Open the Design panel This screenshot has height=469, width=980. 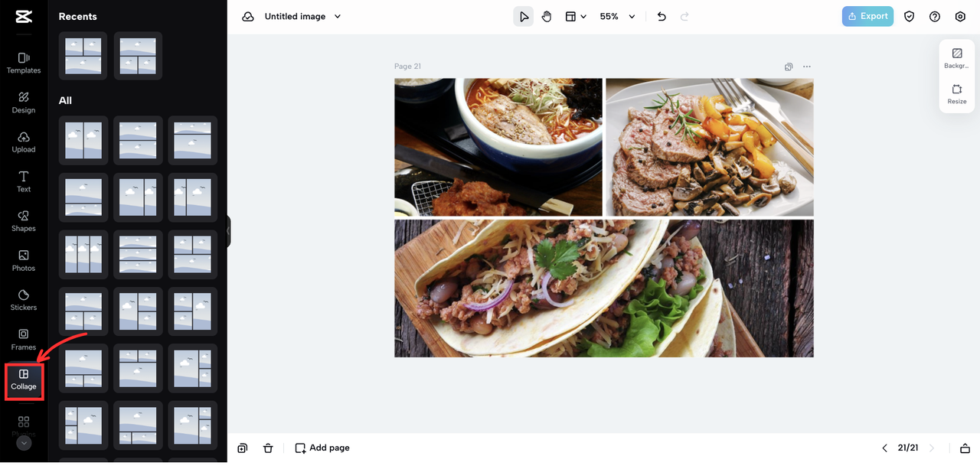tap(24, 103)
